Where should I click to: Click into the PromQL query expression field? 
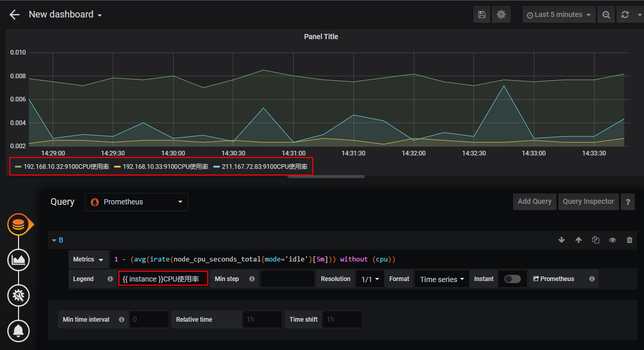point(373,259)
